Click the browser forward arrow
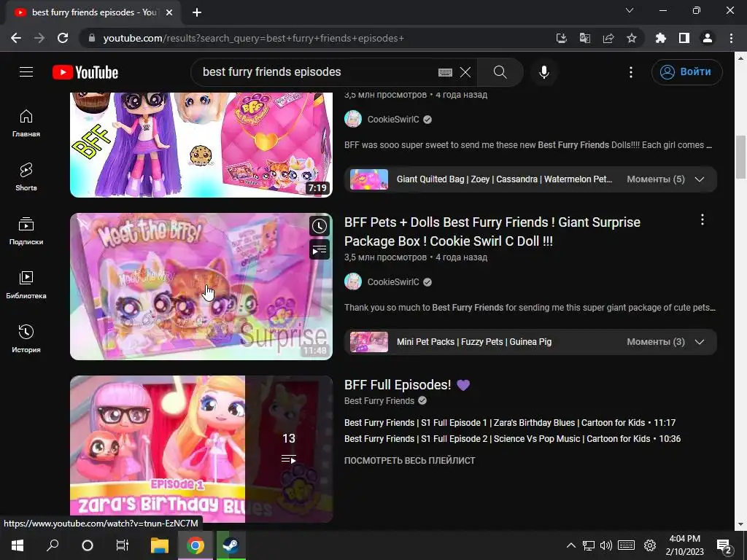This screenshot has height=560, width=747. (x=39, y=38)
